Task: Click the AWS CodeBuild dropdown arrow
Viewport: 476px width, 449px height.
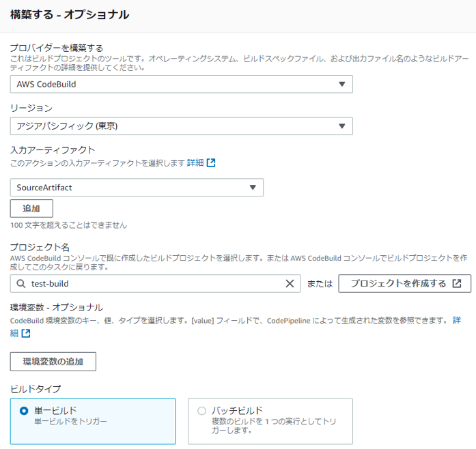Action: (342, 85)
